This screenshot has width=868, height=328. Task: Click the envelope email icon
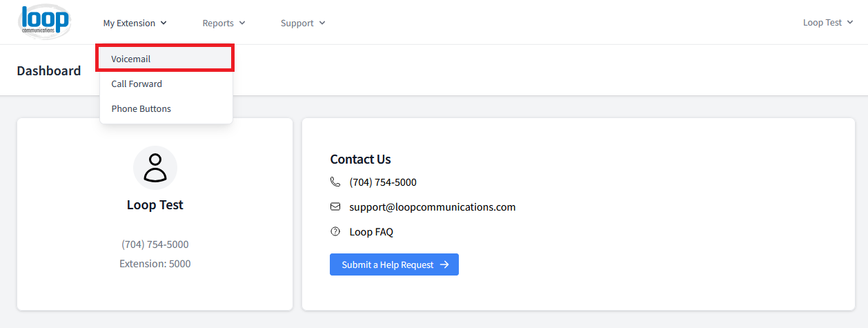(335, 206)
